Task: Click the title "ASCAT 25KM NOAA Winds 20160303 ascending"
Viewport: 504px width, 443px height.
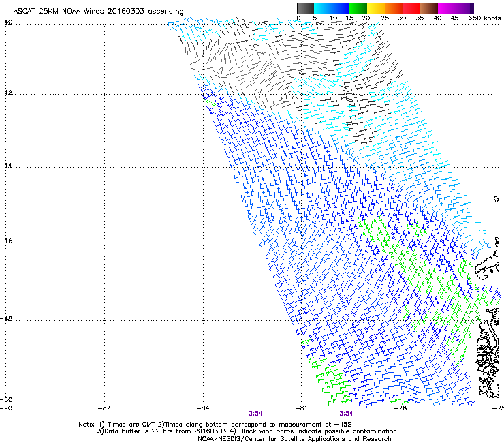Action: [x=98, y=12]
